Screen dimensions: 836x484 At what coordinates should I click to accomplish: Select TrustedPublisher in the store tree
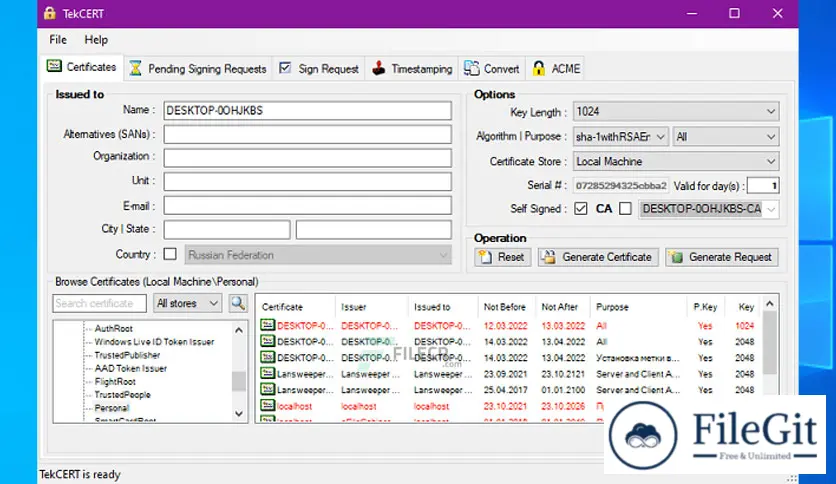point(127,355)
